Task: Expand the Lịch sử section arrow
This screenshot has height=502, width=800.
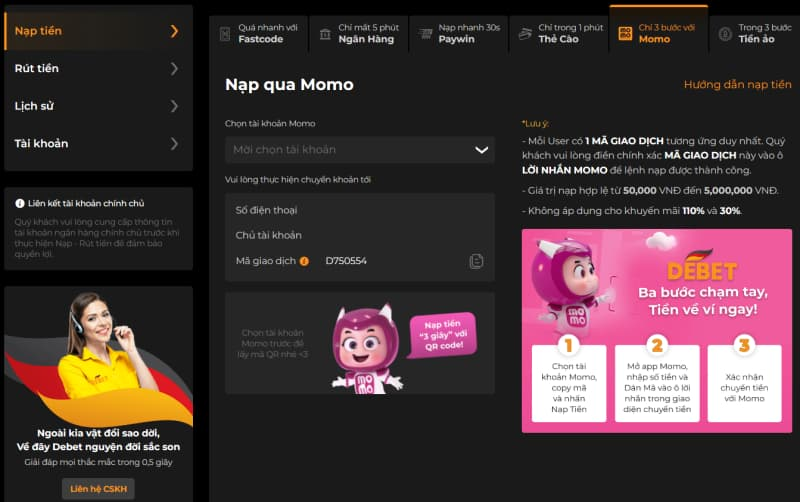Action: [174, 106]
